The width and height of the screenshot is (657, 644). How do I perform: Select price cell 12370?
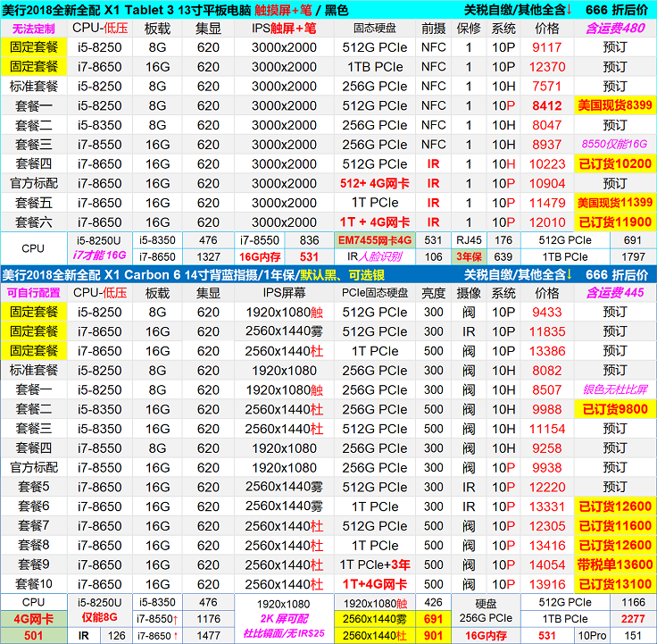[547, 67]
